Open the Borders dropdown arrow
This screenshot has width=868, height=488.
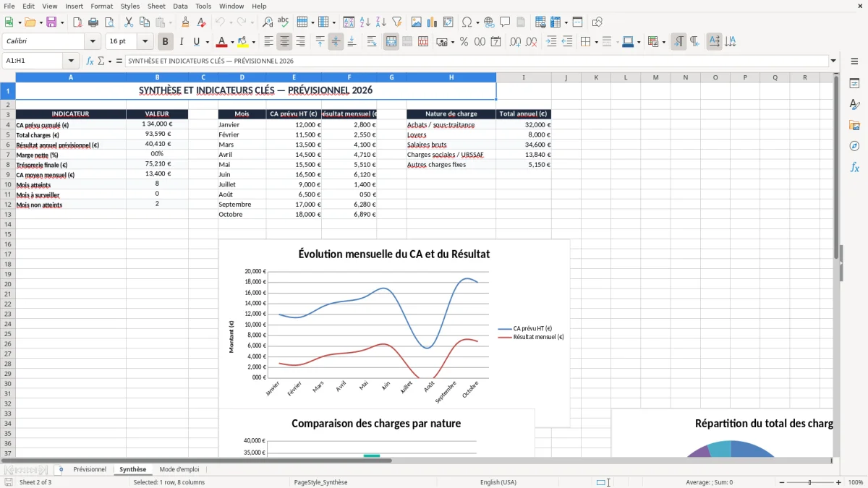pyautogui.click(x=596, y=42)
